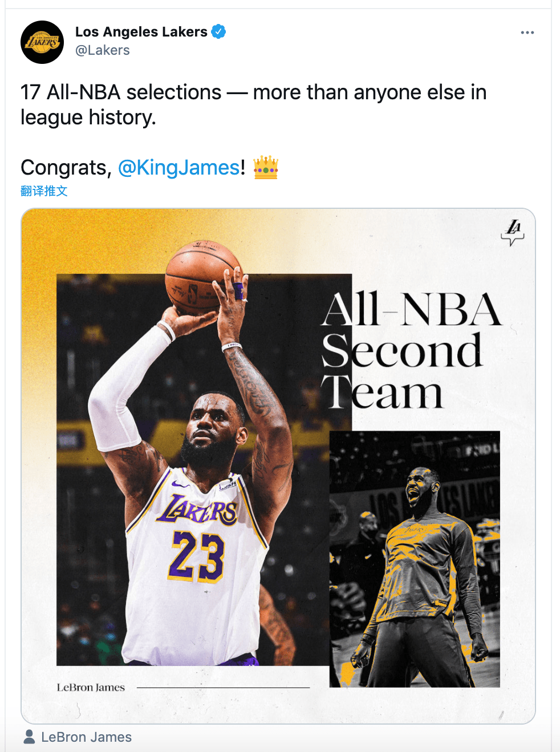This screenshot has height=752, width=560.
Task: Click the Lakers logo inside the avatar circle
Action: [x=42, y=42]
